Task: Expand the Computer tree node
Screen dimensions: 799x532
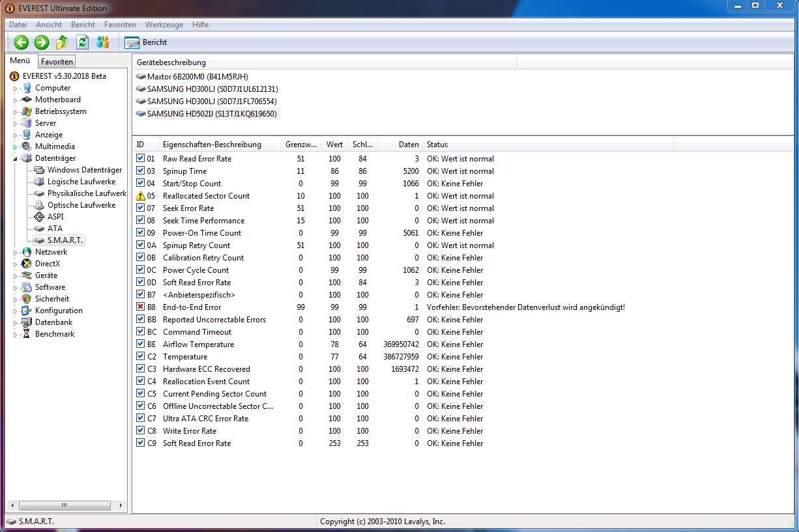Action: click(x=15, y=89)
